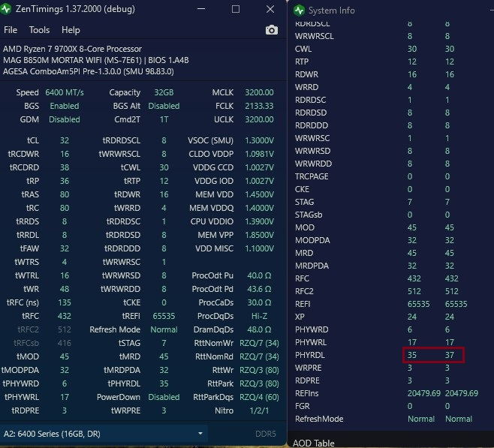Click the AGESA ComboAm5PI version line

point(89,71)
